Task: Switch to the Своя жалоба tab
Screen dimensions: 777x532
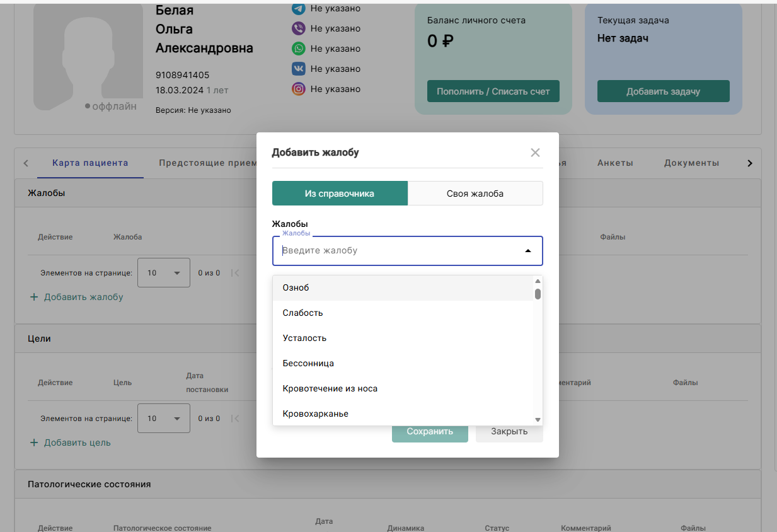Action: tap(475, 194)
